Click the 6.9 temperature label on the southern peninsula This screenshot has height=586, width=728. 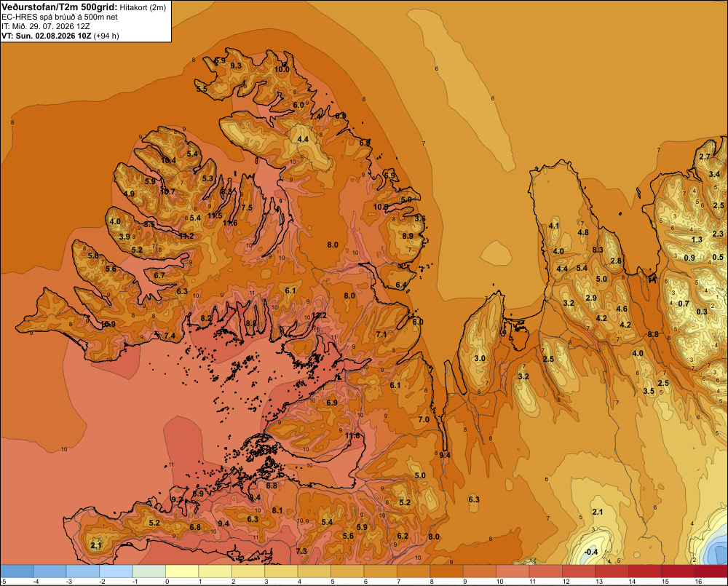pos(332,402)
